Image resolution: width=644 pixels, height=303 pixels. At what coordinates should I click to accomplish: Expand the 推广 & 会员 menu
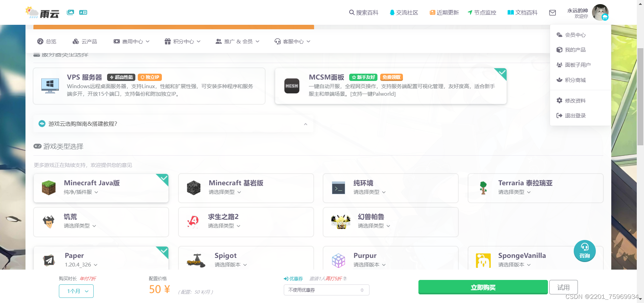tap(237, 41)
